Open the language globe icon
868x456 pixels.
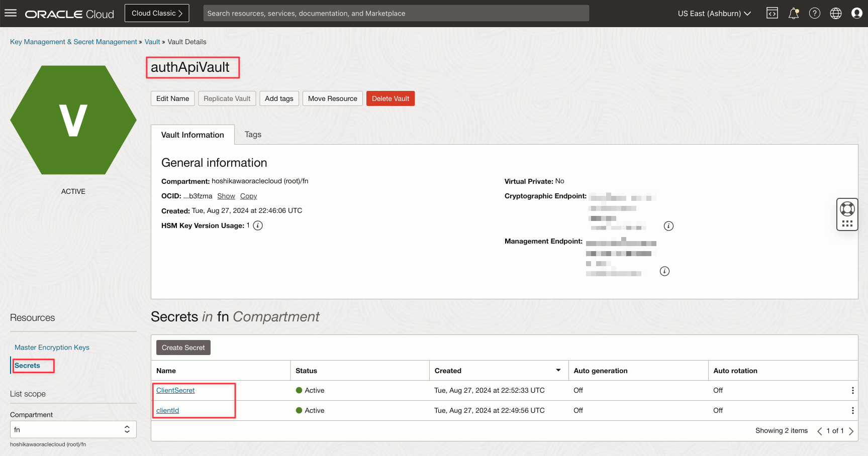[836, 14]
